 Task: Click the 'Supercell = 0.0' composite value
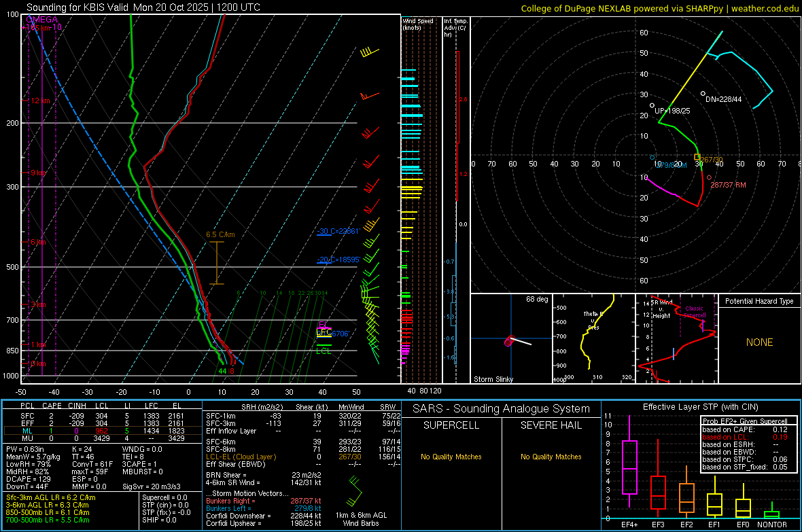pyautogui.click(x=164, y=497)
